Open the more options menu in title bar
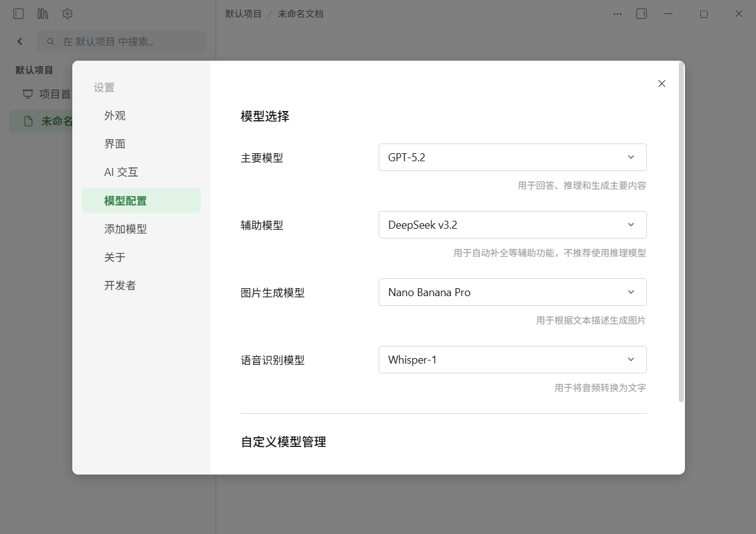Screen dimensions: 756x534 point(617,13)
